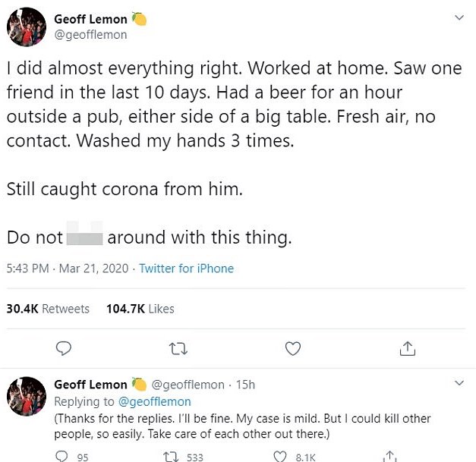Image resolution: width=476 pixels, height=462 pixels.
Task: Click the 15h timestamp on the reply
Action: point(245,385)
